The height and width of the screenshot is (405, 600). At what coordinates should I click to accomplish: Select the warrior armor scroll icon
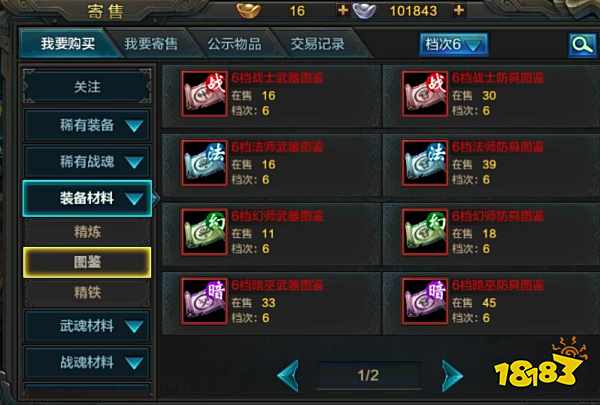coord(425,94)
